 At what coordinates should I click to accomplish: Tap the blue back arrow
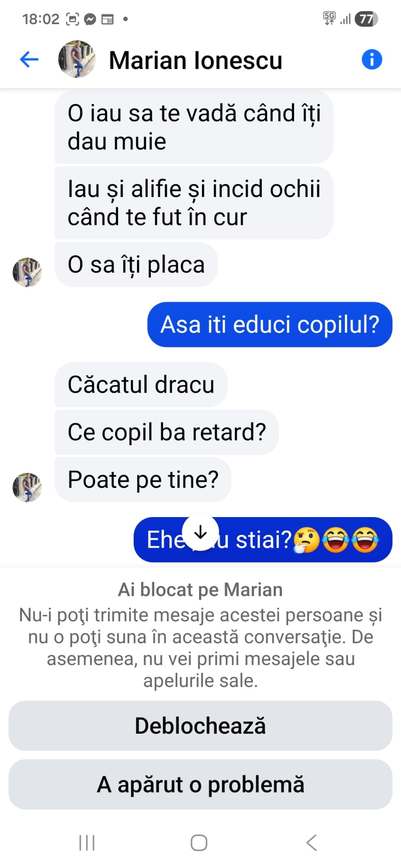[x=29, y=59]
